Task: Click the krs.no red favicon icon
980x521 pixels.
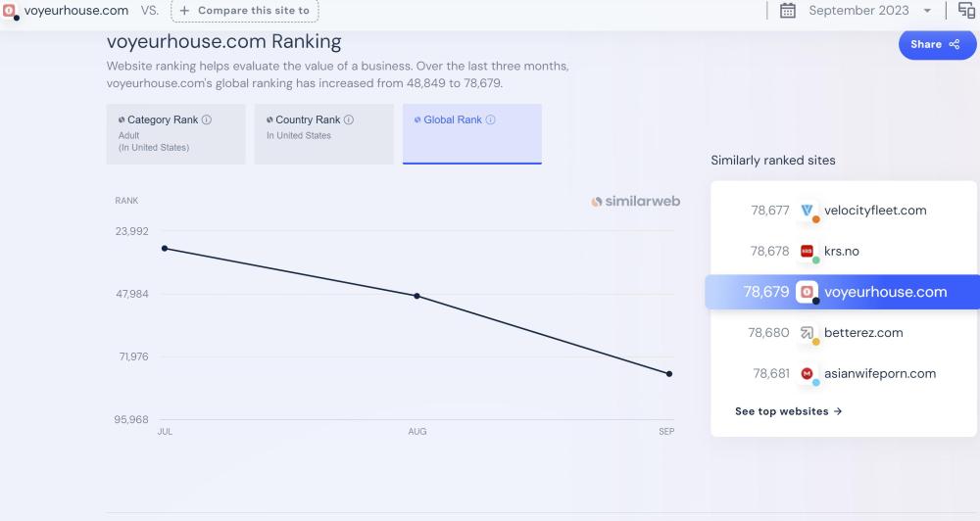Action: point(807,252)
